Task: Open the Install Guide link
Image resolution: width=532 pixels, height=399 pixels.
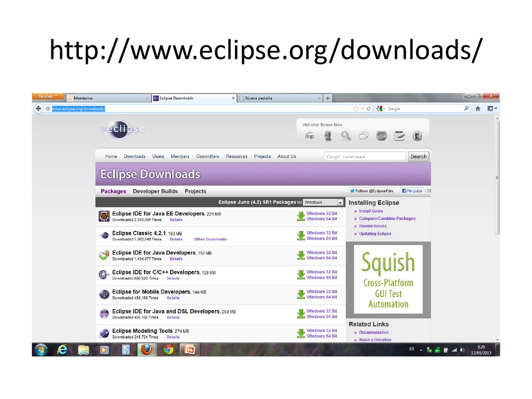Action: tap(371, 211)
